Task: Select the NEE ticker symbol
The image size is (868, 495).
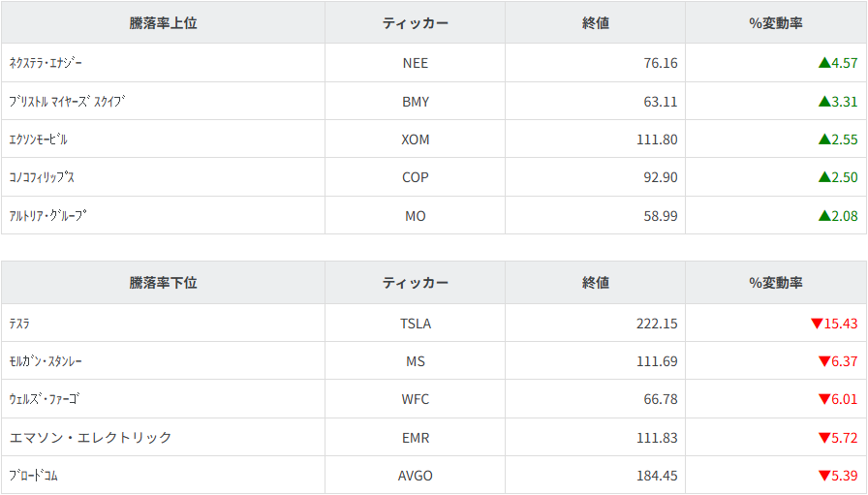Action: click(415, 63)
